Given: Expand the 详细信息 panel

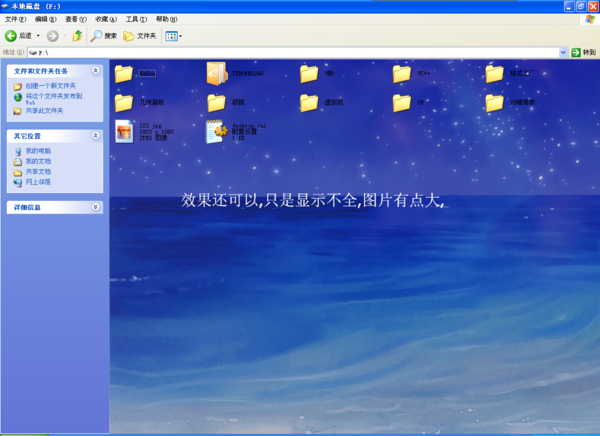Looking at the screenshot, I should [96, 207].
